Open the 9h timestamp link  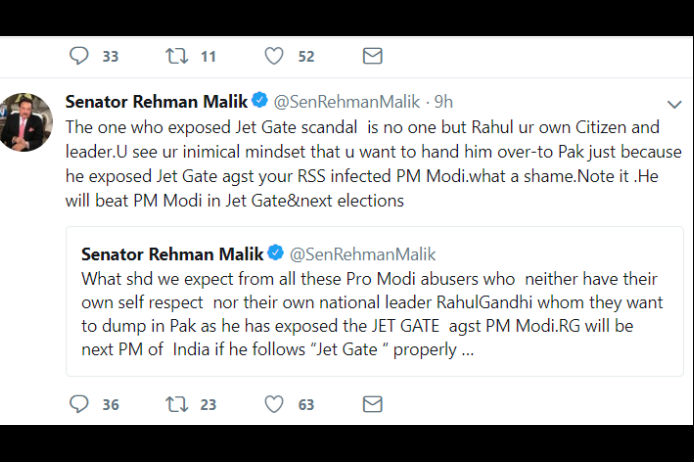coord(443,102)
